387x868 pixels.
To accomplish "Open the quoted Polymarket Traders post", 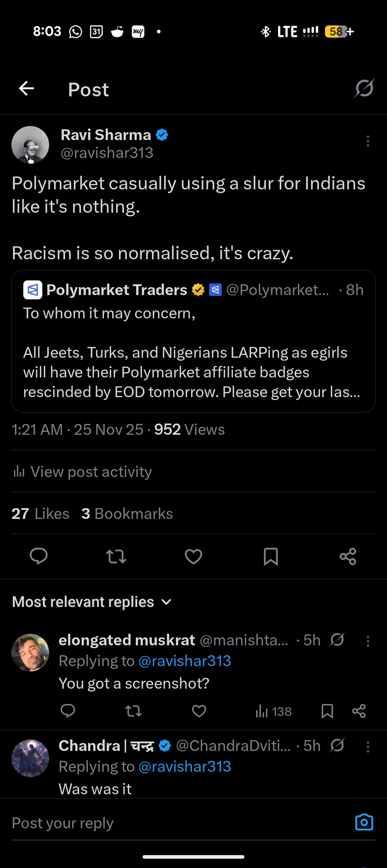I will point(193,352).
